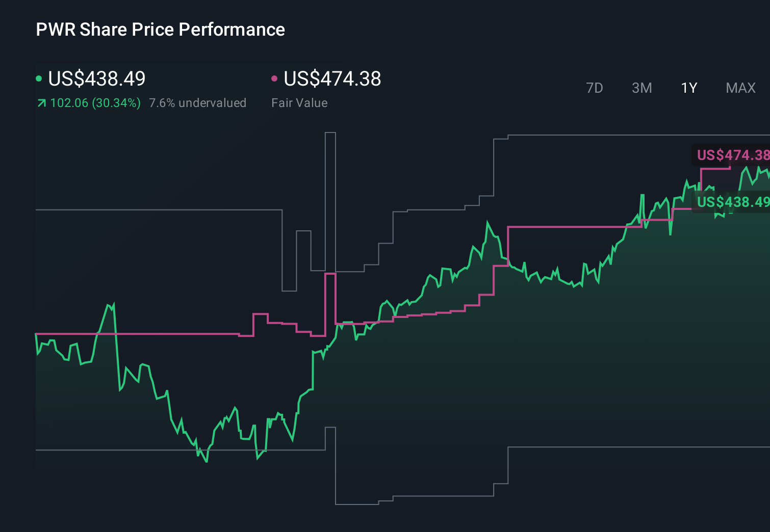Switch to the 3M view
This screenshot has width=770, height=532.
click(x=641, y=88)
